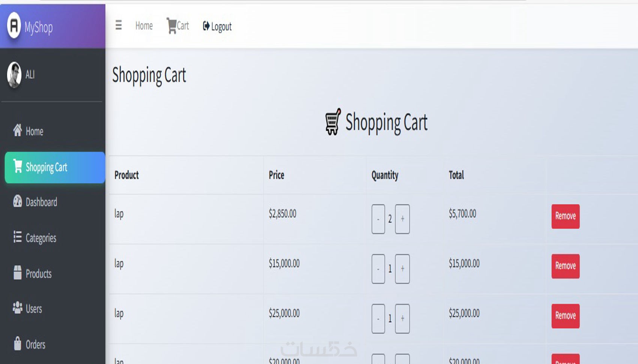Image resolution: width=638 pixels, height=364 pixels.
Task: Toggle the hamburger sidebar menu
Action: [x=119, y=26]
